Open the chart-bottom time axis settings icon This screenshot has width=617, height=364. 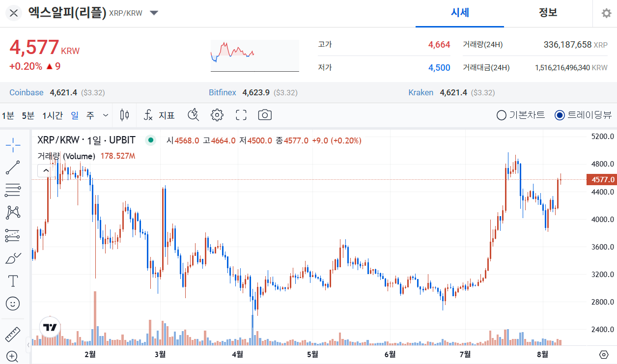coord(604,355)
